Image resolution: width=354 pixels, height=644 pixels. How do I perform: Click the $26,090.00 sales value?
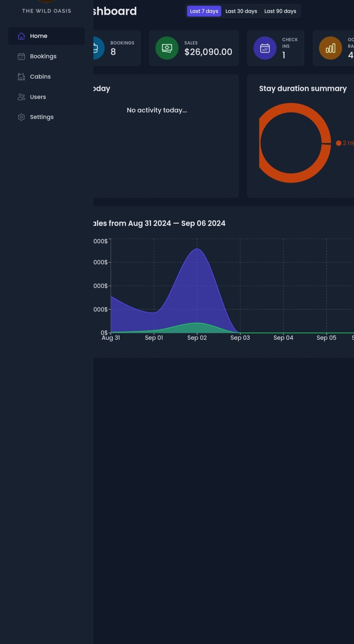coord(208,52)
